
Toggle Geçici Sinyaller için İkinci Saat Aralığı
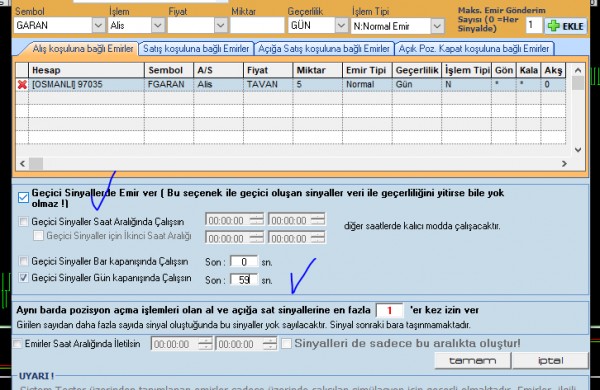[x=38, y=235]
